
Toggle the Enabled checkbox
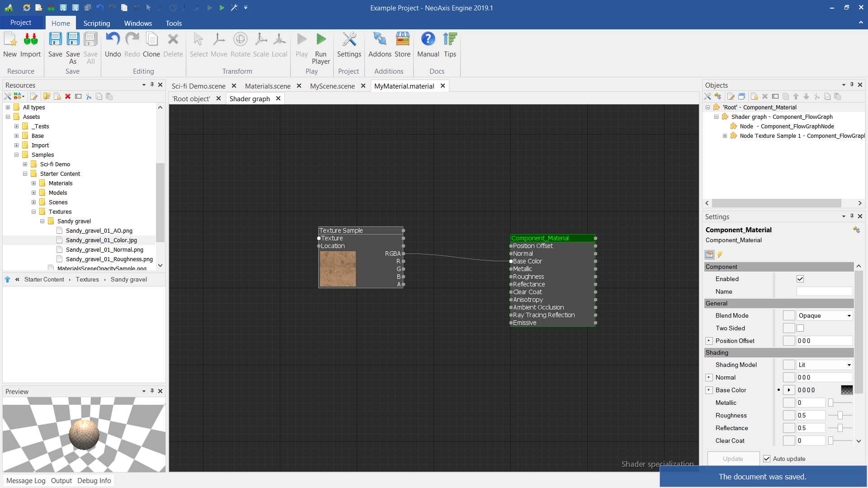pyautogui.click(x=800, y=279)
